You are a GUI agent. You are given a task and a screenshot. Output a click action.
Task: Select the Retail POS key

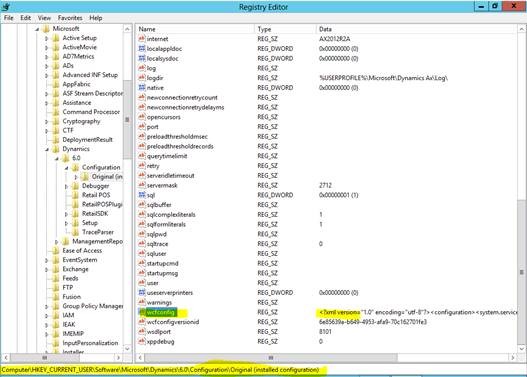(x=96, y=195)
